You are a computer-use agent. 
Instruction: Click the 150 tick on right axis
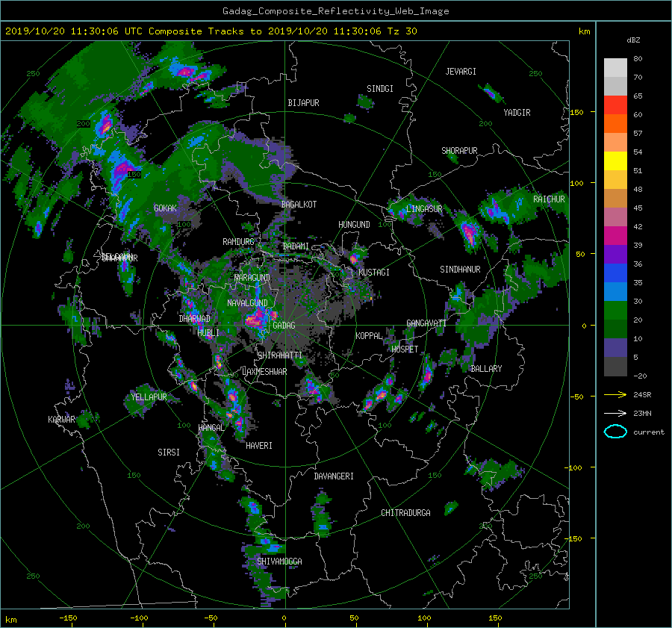pos(577,112)
